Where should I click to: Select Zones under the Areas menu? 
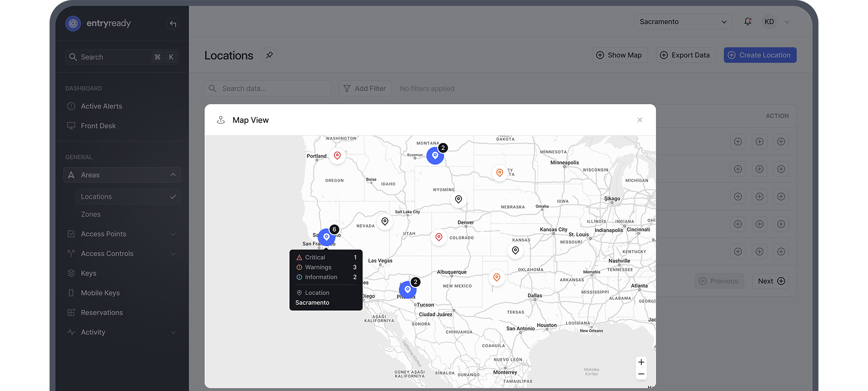click(x=91, y=214)
